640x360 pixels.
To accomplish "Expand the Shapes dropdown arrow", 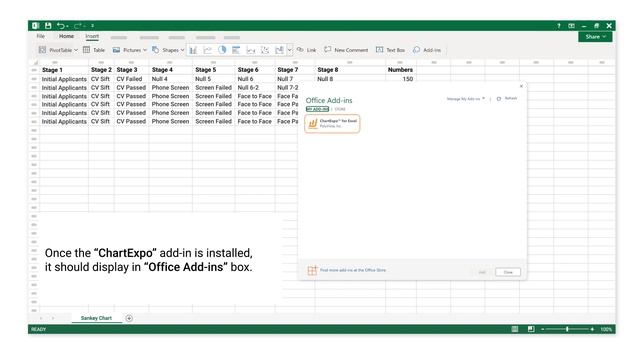I will 182,50.
